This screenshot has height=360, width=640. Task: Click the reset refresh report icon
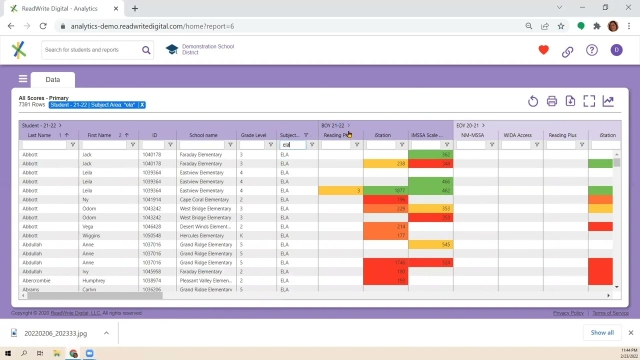coord(533,101)
